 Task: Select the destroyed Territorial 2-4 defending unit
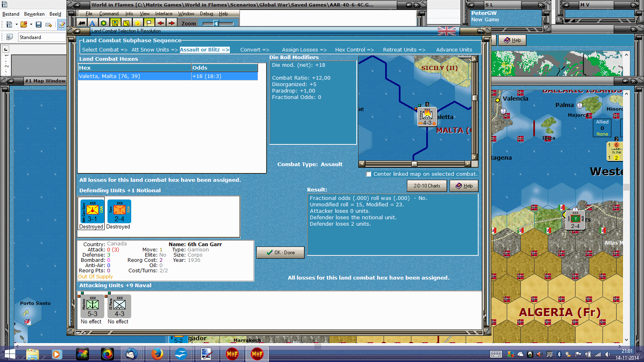[119, 212]
